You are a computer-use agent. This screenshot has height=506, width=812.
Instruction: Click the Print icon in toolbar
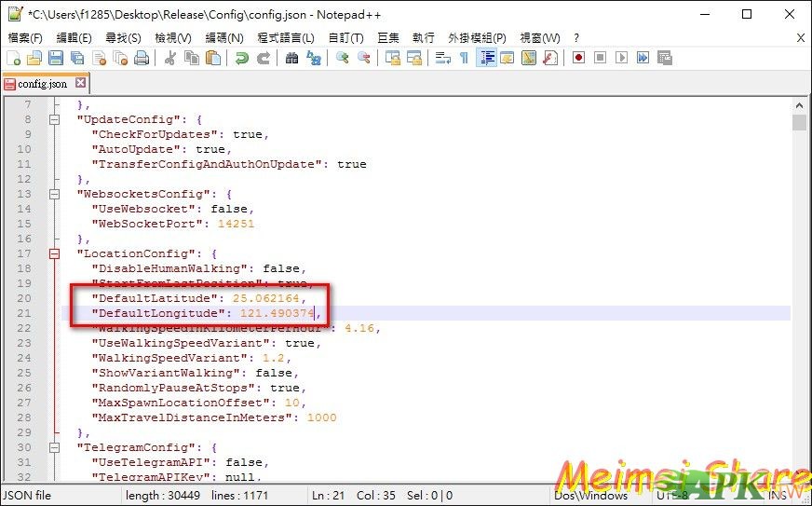[x=142, y=58]
